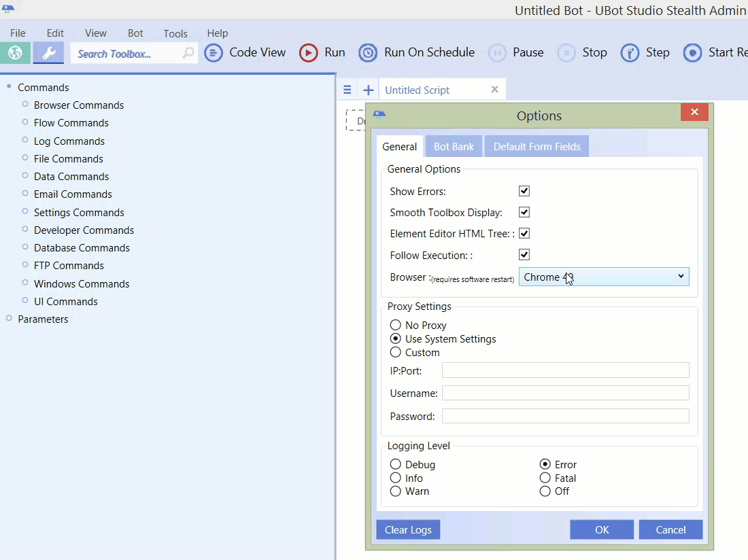Expand Flow Commands category
The image size is (748, 560).
pos(25,122)
